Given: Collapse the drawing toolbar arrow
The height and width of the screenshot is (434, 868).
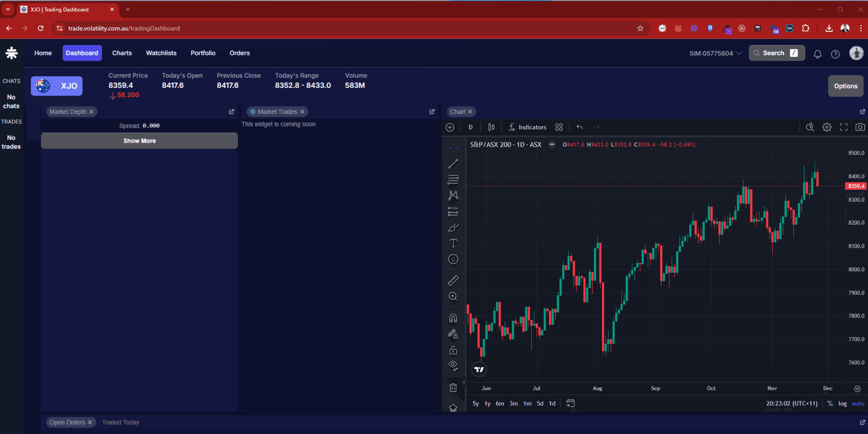Looking at the screenshot, I should coord(464,382).
